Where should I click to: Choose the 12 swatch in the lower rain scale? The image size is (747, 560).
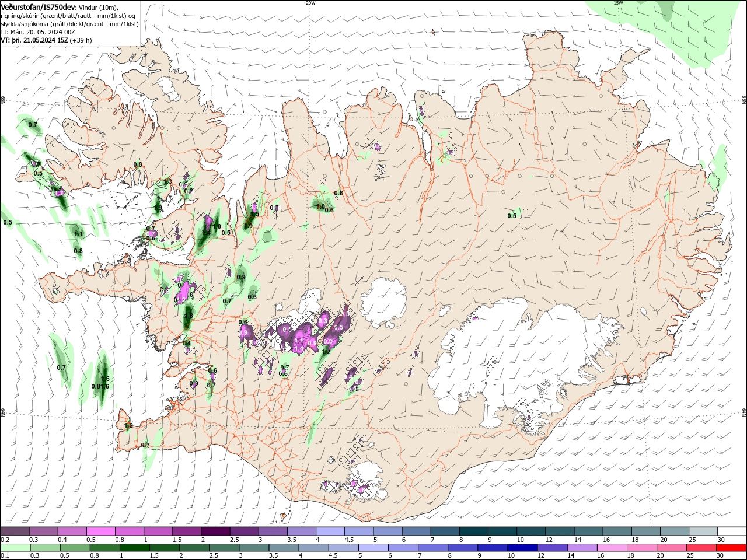(x=552, y=548)
